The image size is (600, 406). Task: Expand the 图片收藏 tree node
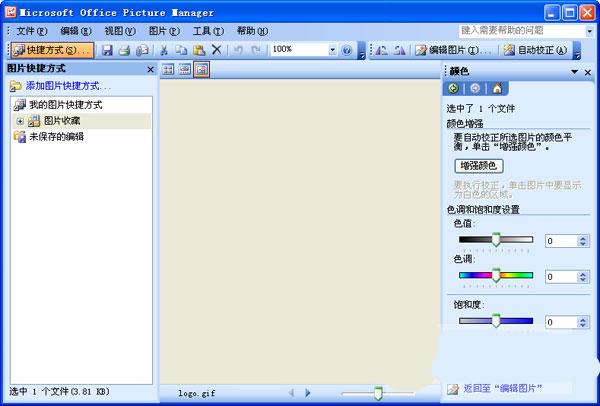[x=20, y=121]
